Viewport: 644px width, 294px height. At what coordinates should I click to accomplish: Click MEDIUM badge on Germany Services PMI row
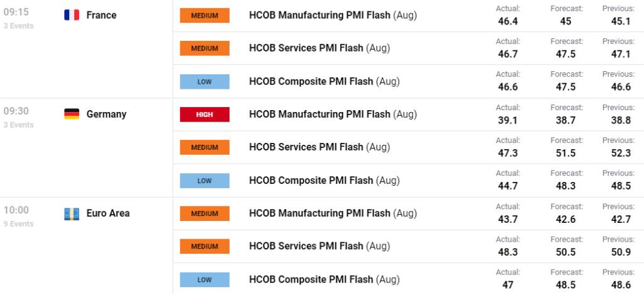[204, 147]
